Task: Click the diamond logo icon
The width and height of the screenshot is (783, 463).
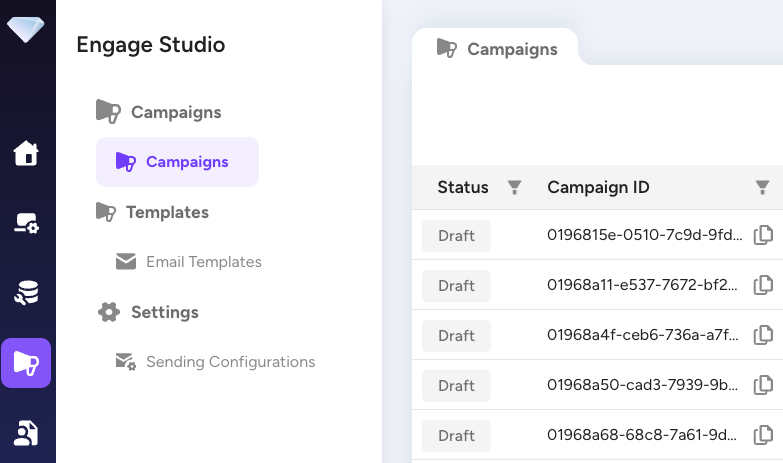Action: (26, 28)
